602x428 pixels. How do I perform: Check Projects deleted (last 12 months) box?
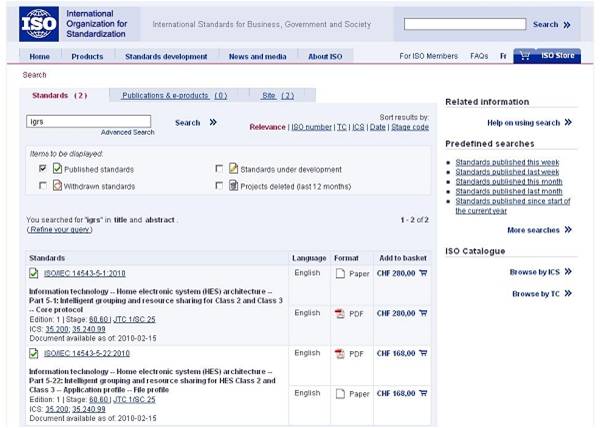tap(219, 186)
